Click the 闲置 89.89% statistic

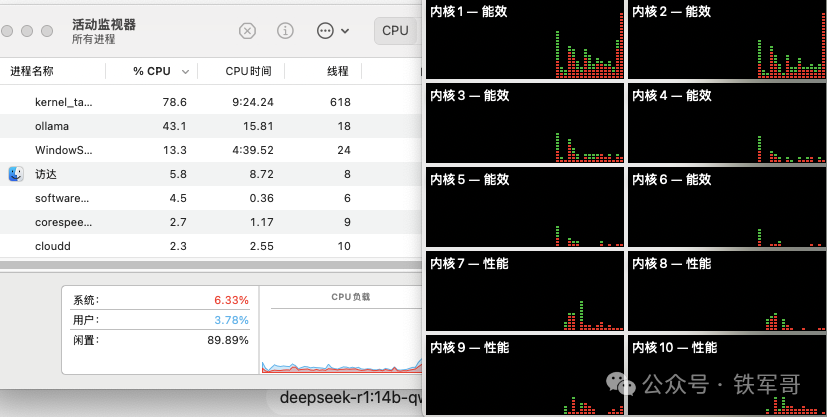(x=160, y=340)
